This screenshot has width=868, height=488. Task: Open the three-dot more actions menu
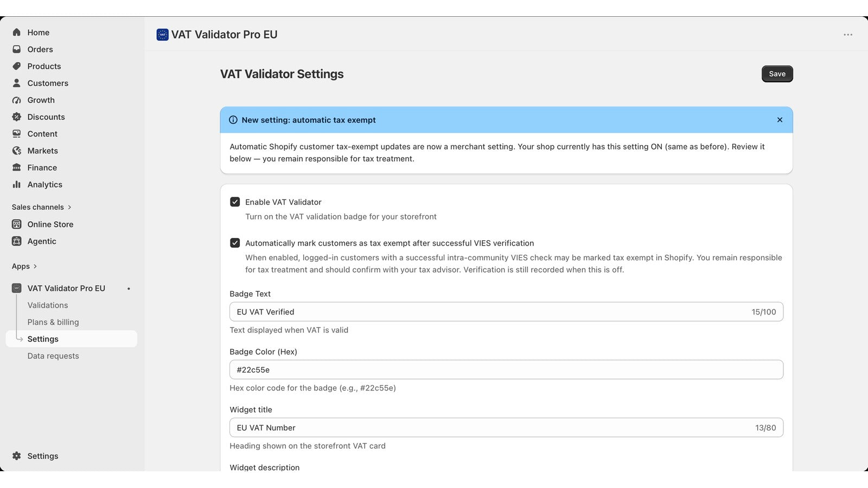[x=848, y=35]
